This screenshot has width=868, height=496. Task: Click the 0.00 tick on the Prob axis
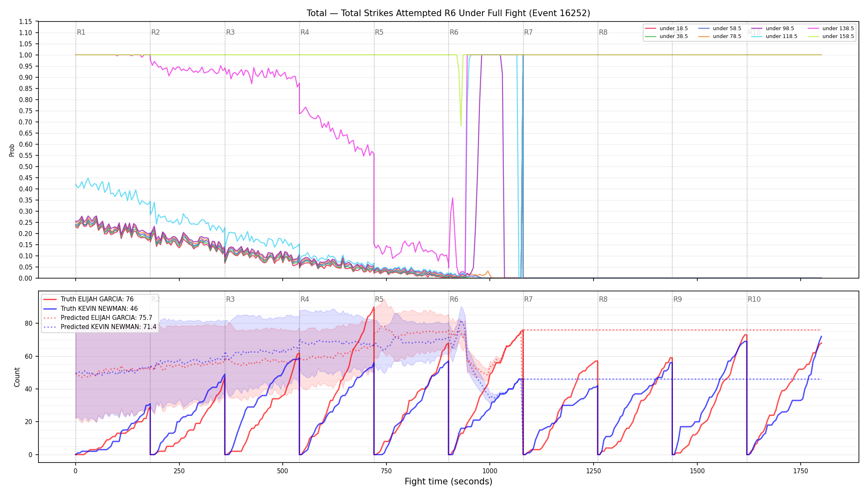pyautogui.click(x=25, y=278)
